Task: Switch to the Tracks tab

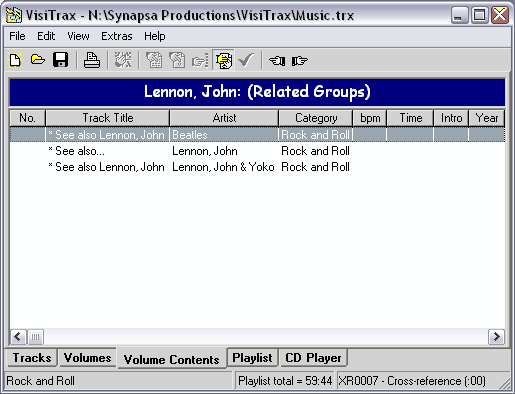Action: tap(32, 358)
